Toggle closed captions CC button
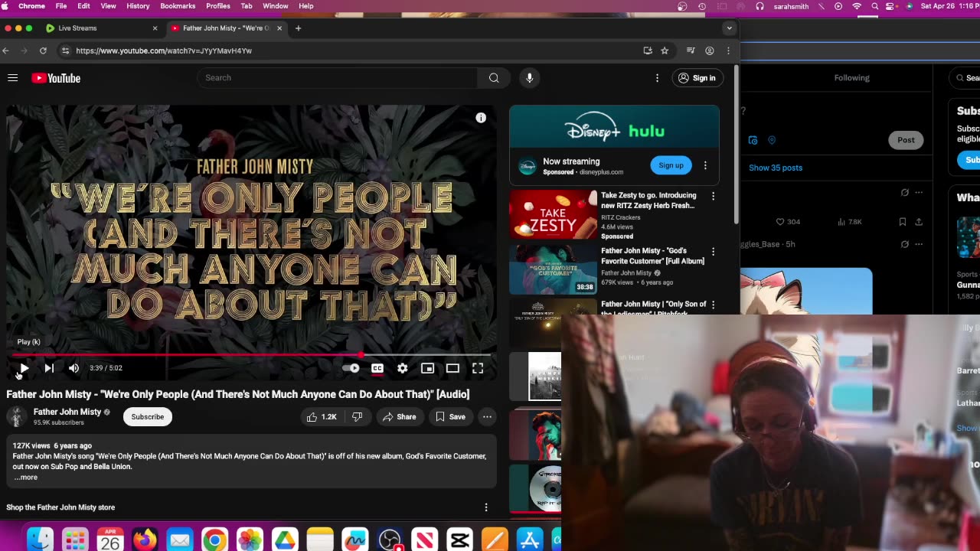 [x=377, y=368]
